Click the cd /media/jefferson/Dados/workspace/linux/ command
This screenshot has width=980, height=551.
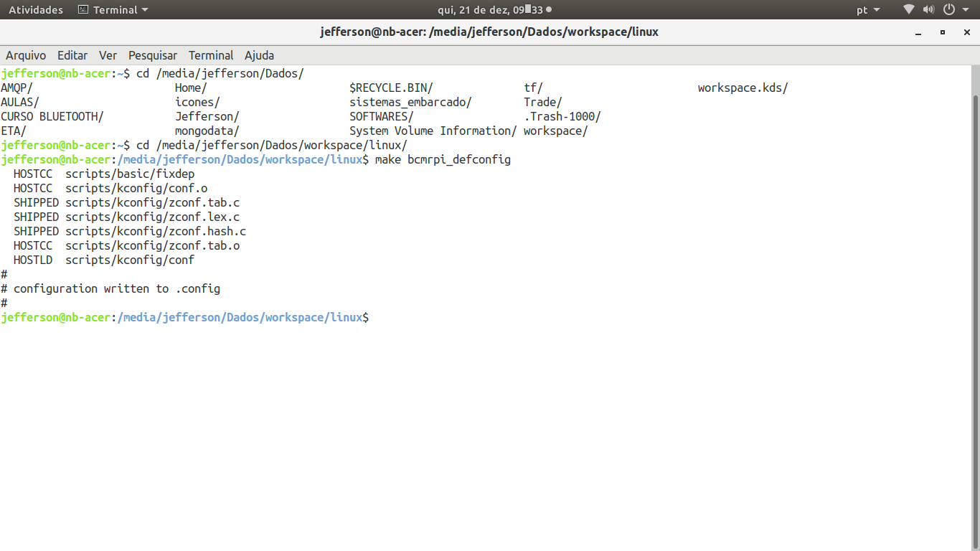click(272, 145)
